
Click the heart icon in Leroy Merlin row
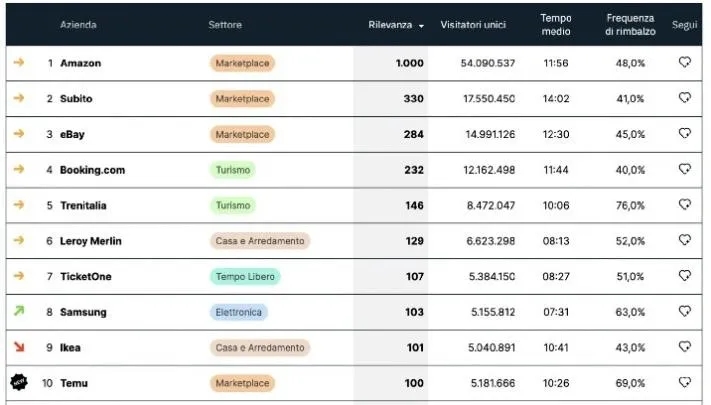685,241
